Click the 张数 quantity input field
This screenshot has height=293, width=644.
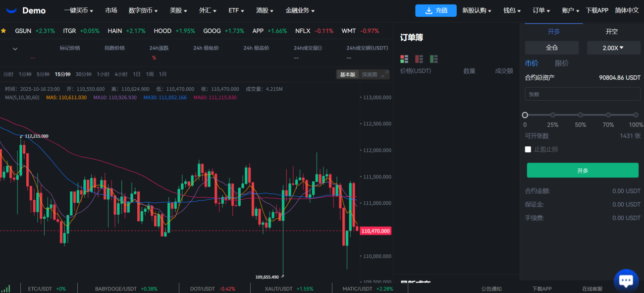(582, 94)
